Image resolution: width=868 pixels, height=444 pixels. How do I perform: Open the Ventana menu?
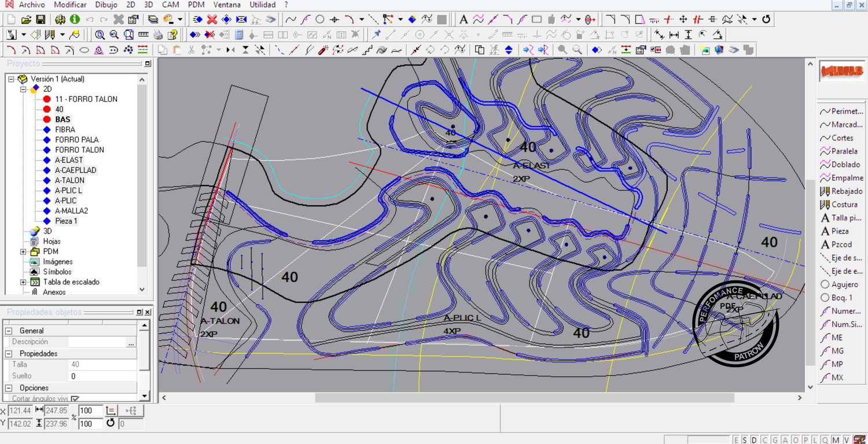point(227,5)
